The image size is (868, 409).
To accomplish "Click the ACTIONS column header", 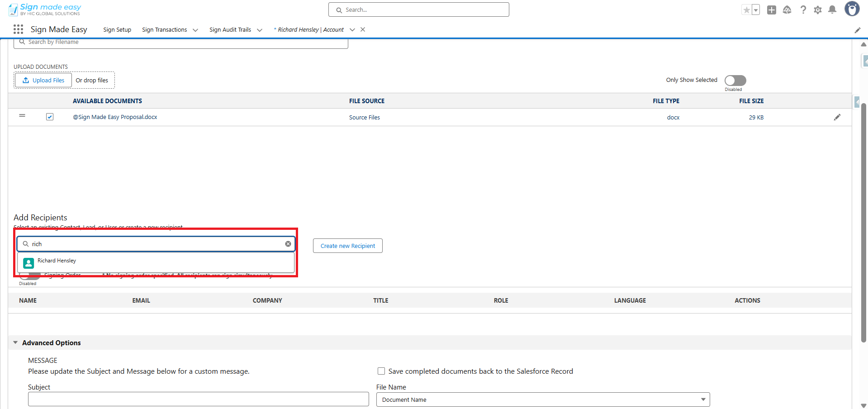I will pyautogui.click(x=747, y=300).
